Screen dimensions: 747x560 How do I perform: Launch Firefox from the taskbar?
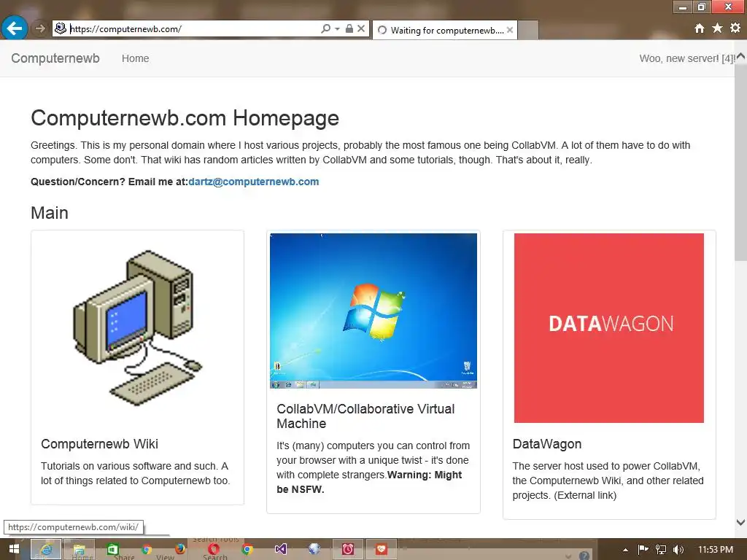point(179,549)
